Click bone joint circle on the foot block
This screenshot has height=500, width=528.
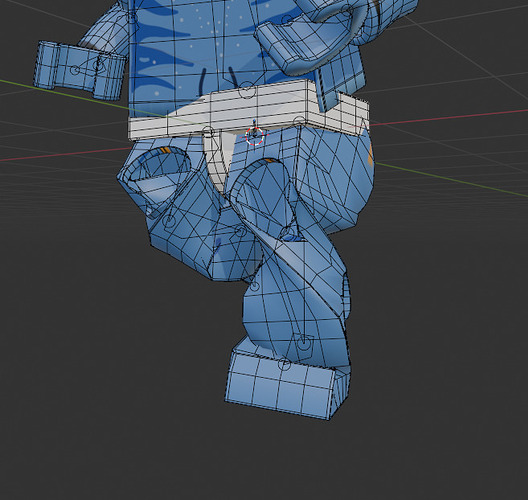284,364
